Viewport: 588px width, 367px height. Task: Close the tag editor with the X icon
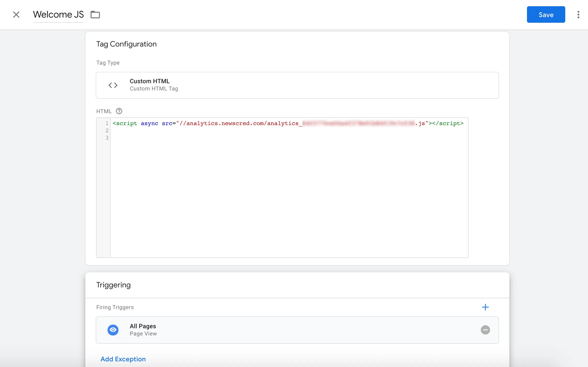tap(16, 14)
